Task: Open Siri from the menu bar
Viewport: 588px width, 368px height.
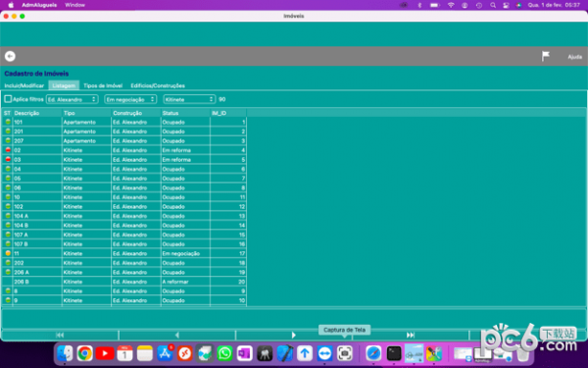Action: 518,5
